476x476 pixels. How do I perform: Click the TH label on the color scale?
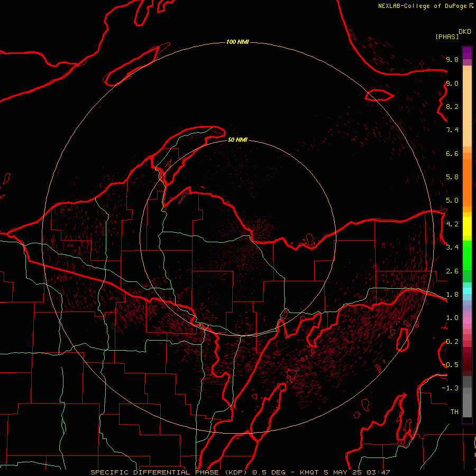tap(454, 412)
